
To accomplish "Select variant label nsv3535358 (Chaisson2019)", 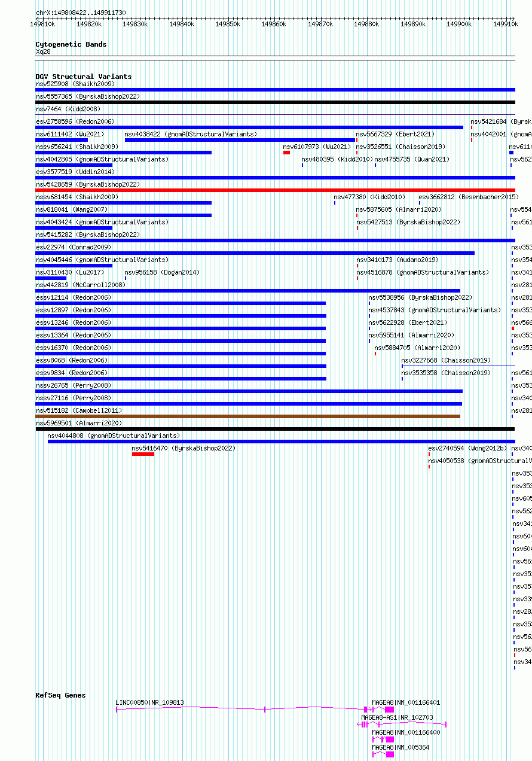I will pos(446,373).
